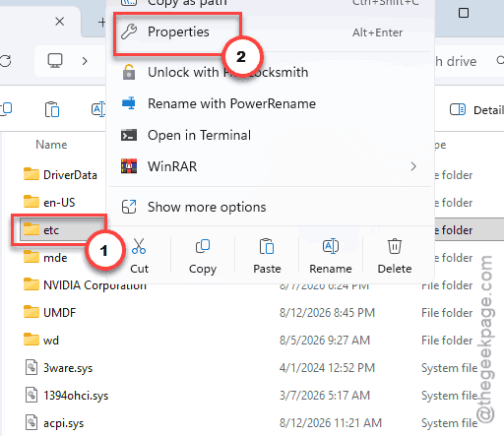Click date 8/12/2026 8:45 PM of UMDF
504x436 pixels.
tap(327, 313)
